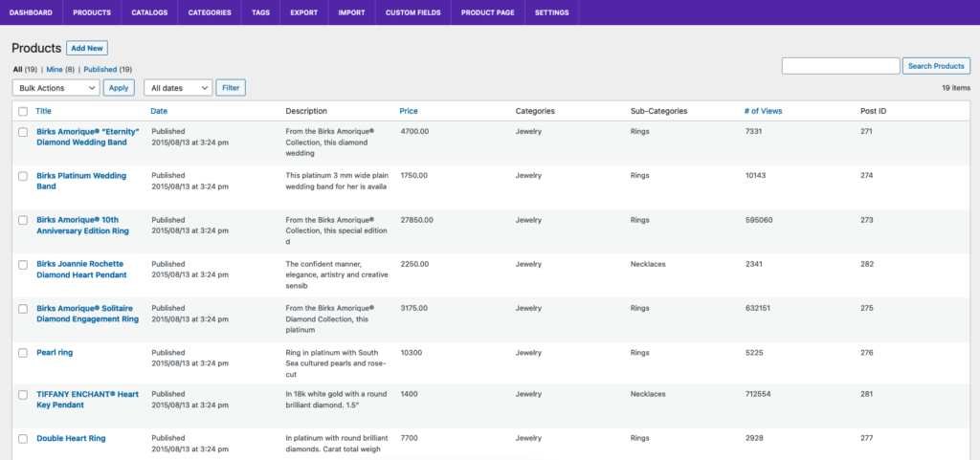Open the Tags tab
The height and width of the screenshot is (460, 980).
[260, 12]
